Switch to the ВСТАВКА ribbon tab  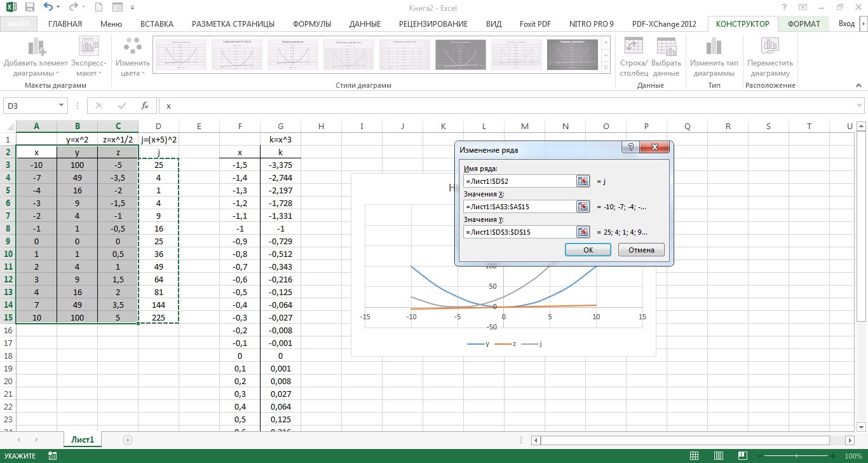156,24
